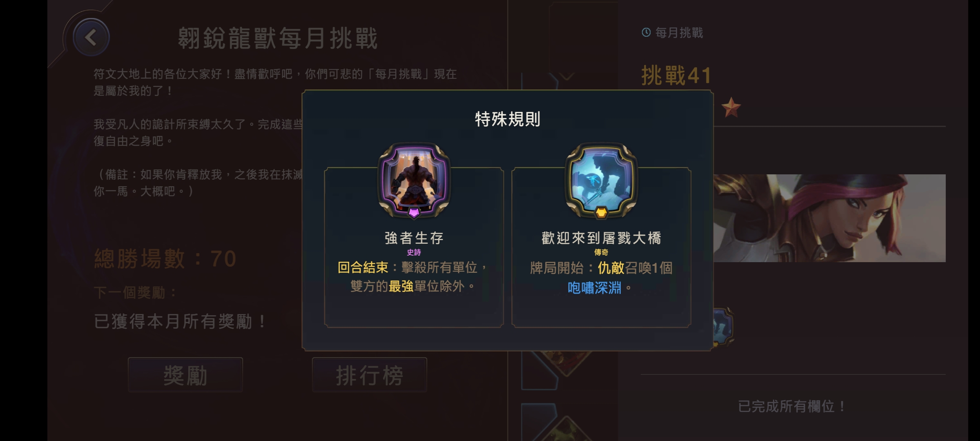Tap the back arrow button
Viewport: 980px width, 441px height.
pyautogui.click(x=91, y=38)
